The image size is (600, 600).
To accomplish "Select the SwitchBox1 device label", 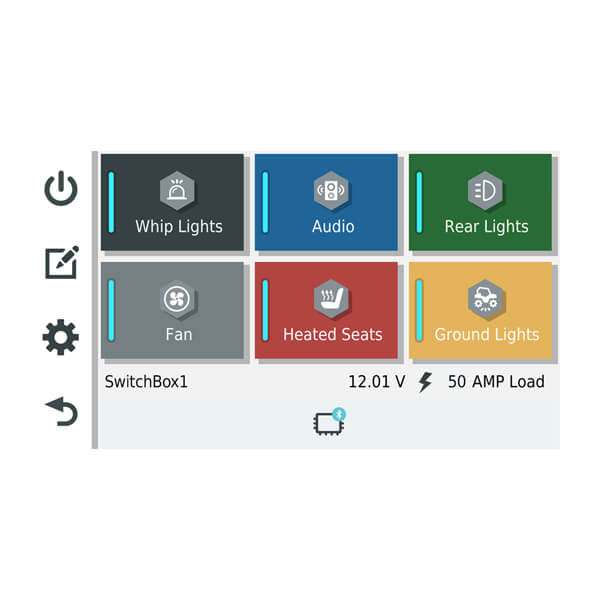I will 146,382.
